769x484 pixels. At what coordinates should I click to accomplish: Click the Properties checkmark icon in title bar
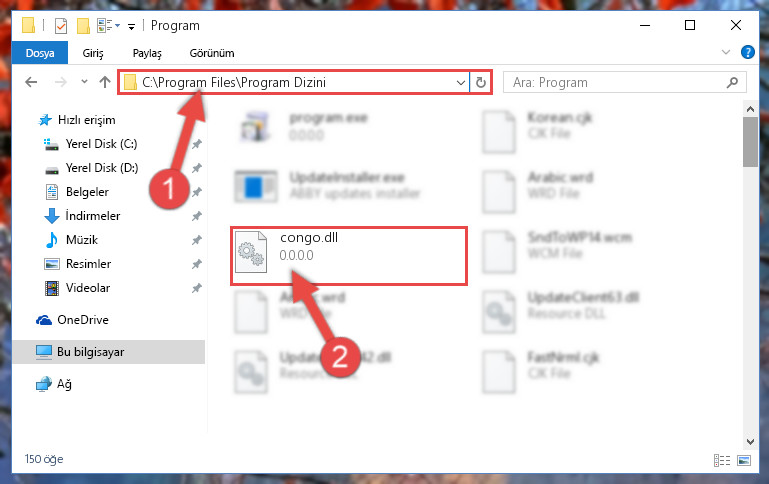point(61,25)
